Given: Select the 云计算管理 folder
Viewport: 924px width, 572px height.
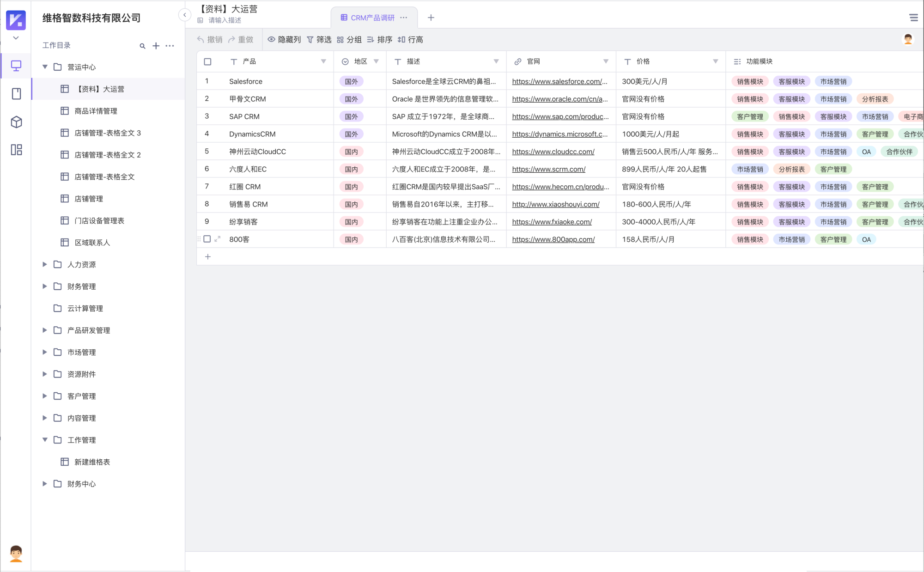Looking at the screenshot, I should [108, 308].
